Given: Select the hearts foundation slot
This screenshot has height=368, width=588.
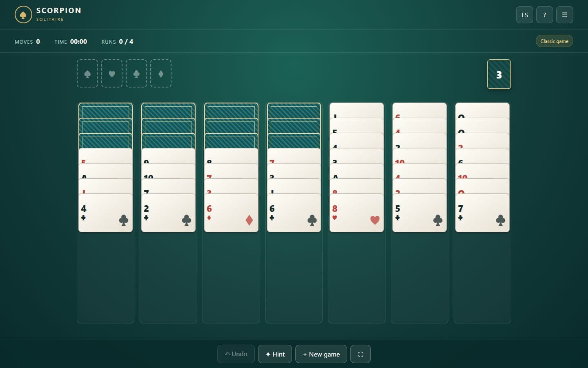Looking at the screenshot, I should tap(112, 74).
